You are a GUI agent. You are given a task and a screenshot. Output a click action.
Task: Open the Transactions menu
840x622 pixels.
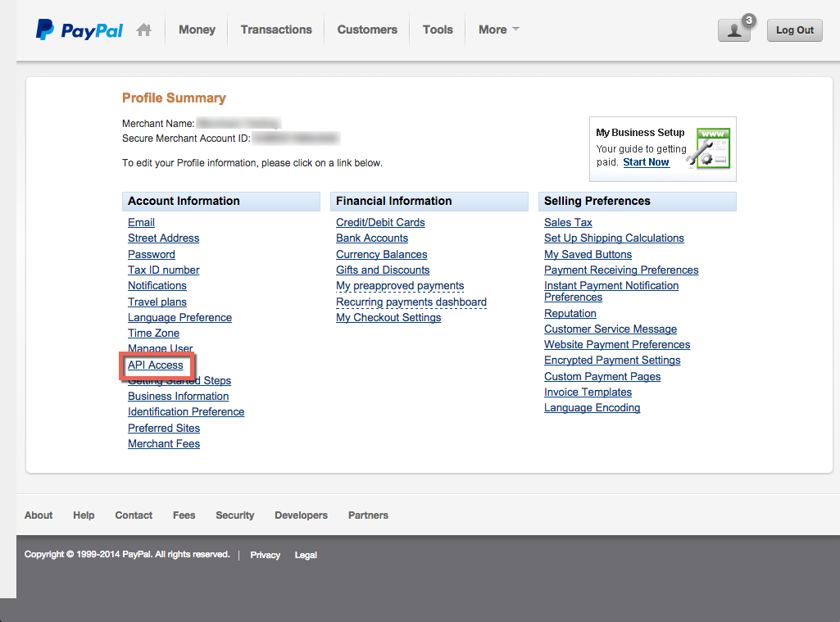point(276,30)
